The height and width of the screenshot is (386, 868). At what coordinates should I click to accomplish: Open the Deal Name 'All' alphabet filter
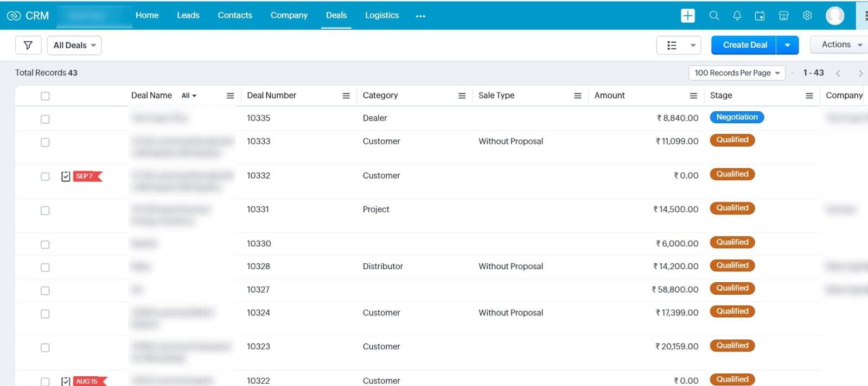(189, 96)
